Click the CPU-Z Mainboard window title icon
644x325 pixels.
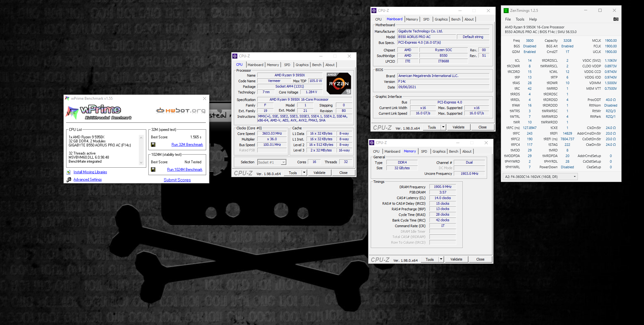pyautogui.click(x=374, y=11)
